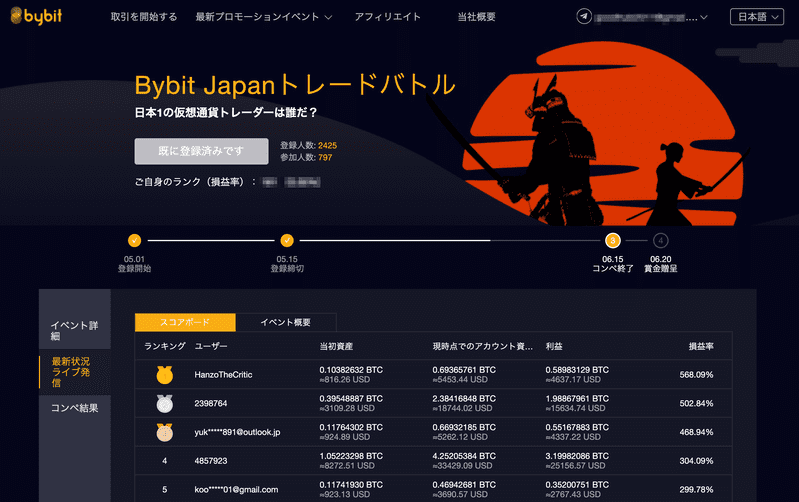The image size is (799, 502).
Task: Click the 05.15 checkmark timeline step
Action: [x=287, y=240]
